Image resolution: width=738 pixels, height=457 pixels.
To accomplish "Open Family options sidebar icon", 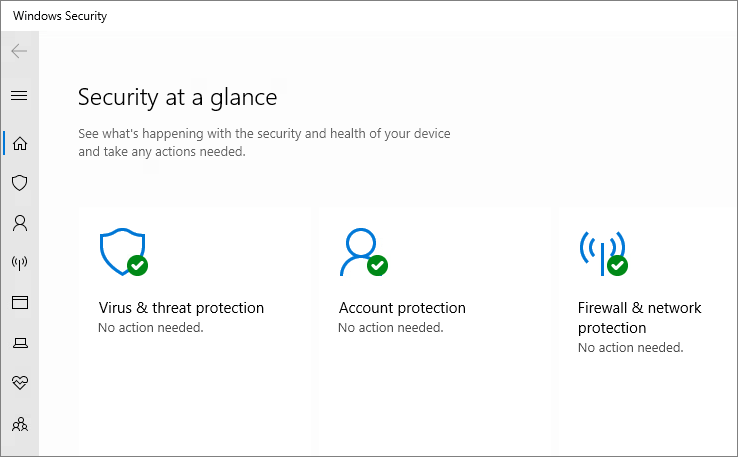I will tap(19, 424).
